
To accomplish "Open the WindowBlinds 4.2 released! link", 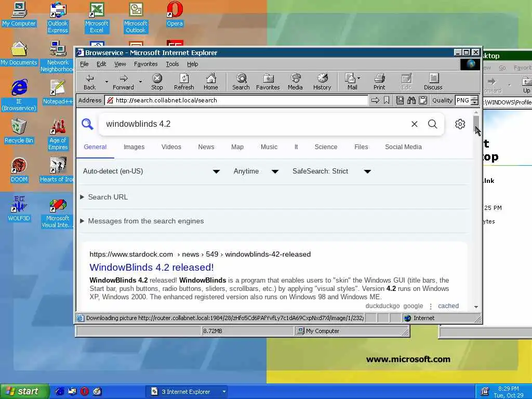I will tap(152, 268).
